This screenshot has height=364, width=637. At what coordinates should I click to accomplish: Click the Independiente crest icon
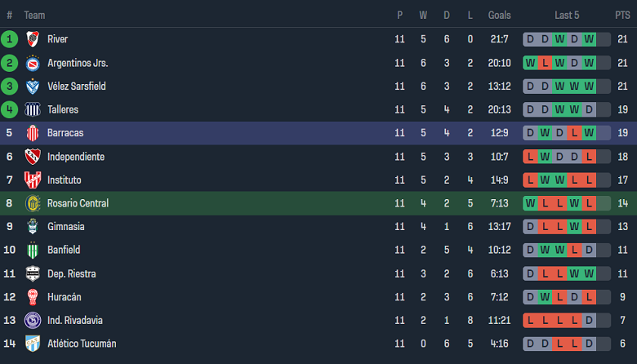[x=33, y=157]
